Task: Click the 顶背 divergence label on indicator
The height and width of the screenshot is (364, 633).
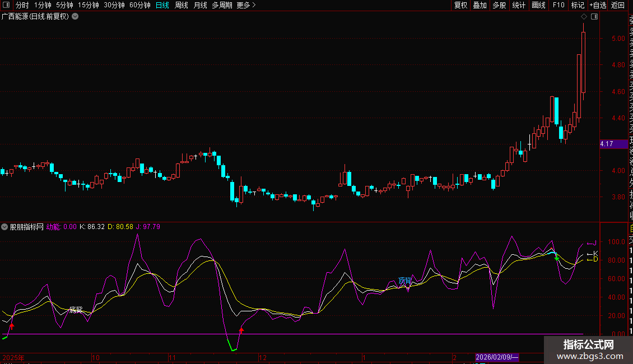Action: coord(404,280)
